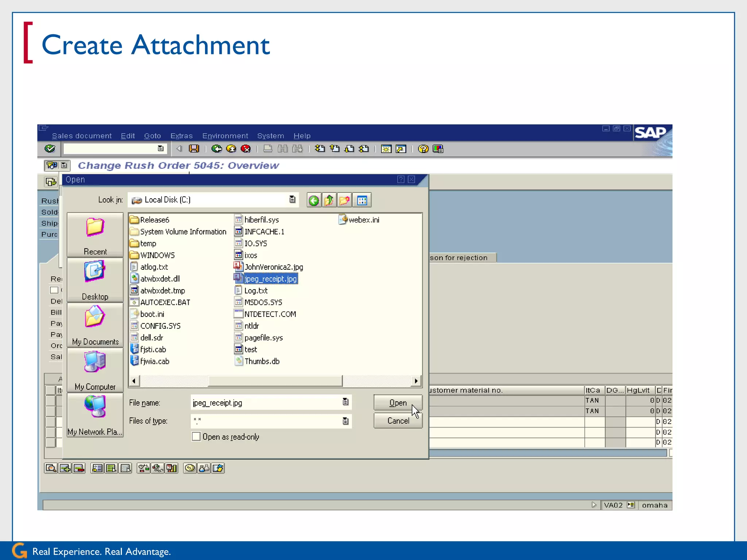Click the green Back arrow in SAP toolbar
This screenshot has height=560, width=747.
217,149
